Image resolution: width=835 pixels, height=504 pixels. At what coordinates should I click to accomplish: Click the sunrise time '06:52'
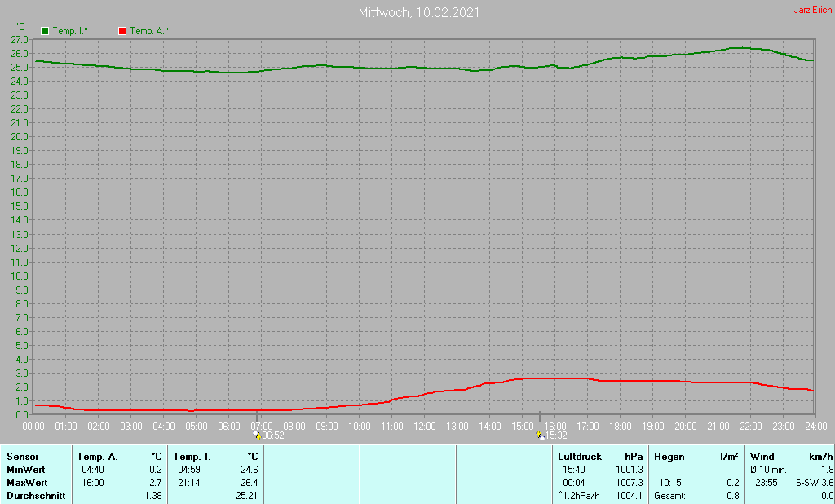click(x=273, y=435)
